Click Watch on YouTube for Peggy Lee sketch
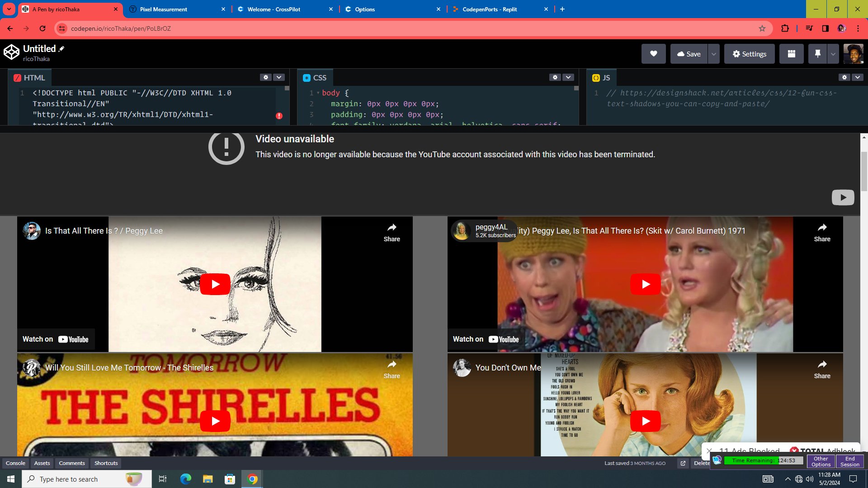 [56, 339]
